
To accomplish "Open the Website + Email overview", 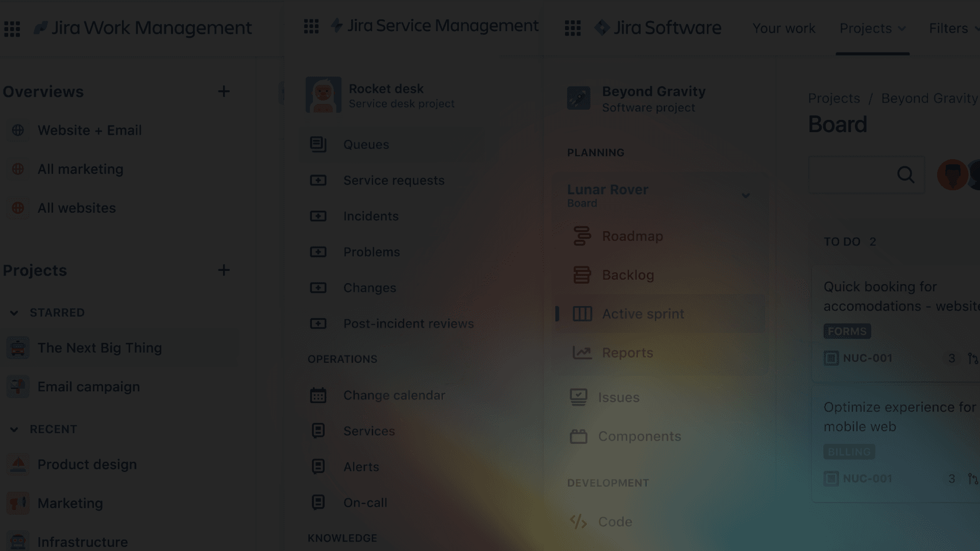I will (x=90, y=130).
